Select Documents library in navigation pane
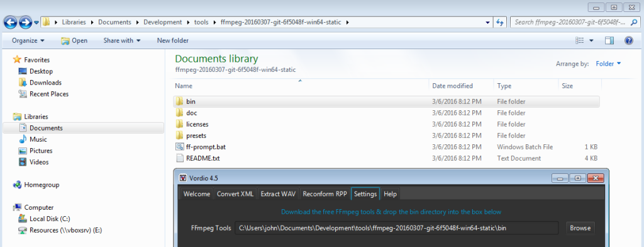This screenshot has width=644, height=247. pos(84,128)
